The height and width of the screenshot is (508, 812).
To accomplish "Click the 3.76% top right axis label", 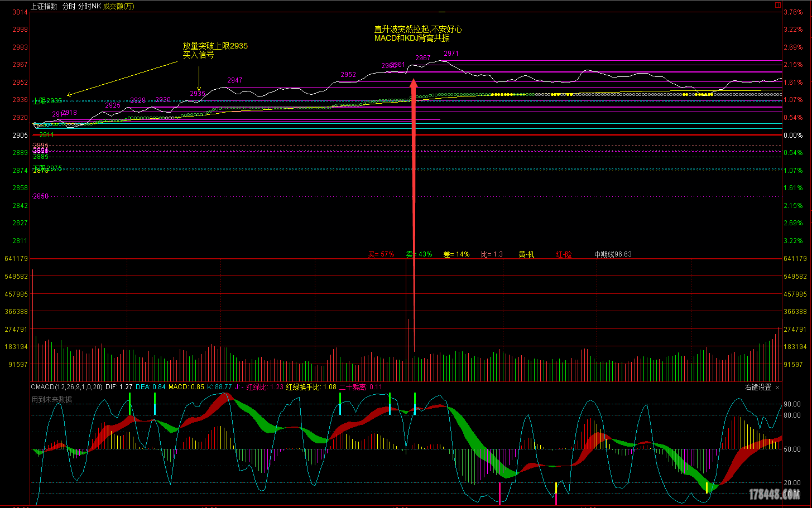I will (793, 12).
